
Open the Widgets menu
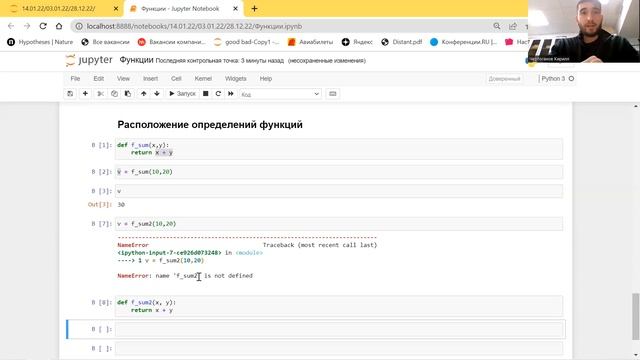pos(236,79)
